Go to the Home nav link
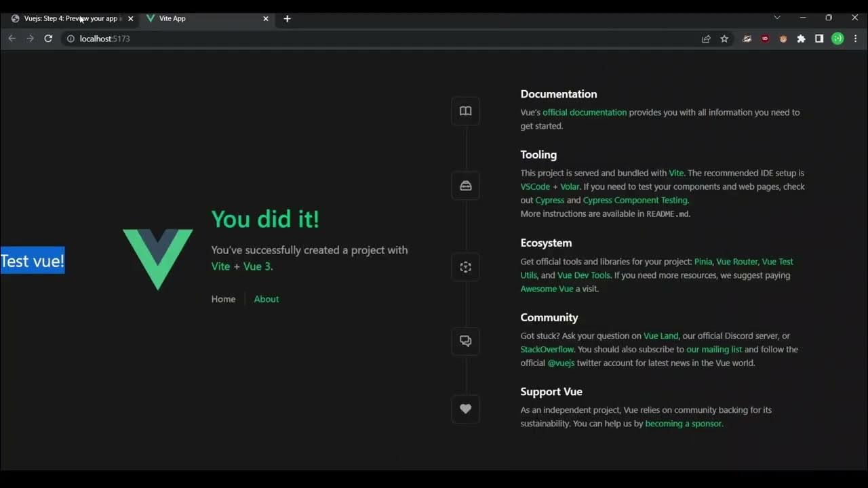This screenshot has width=868, height=488. [223, 299]
